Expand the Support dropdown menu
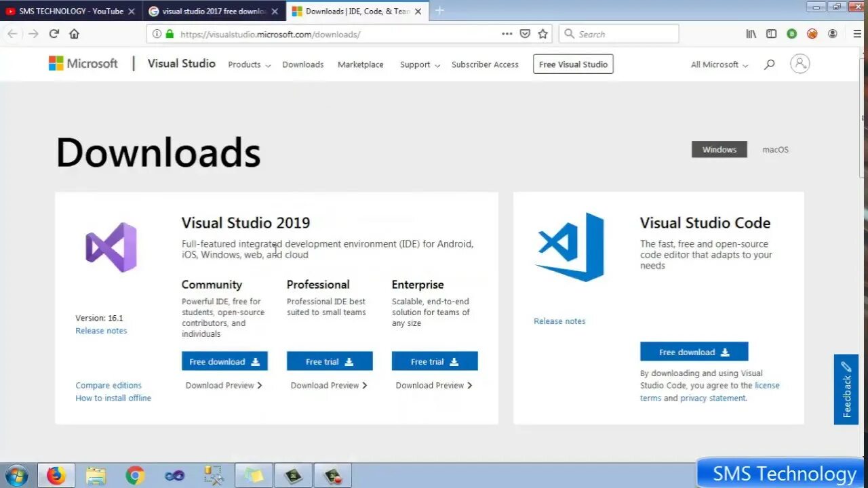The height and width of the screenshot is (488, 868). coord(420,64)
